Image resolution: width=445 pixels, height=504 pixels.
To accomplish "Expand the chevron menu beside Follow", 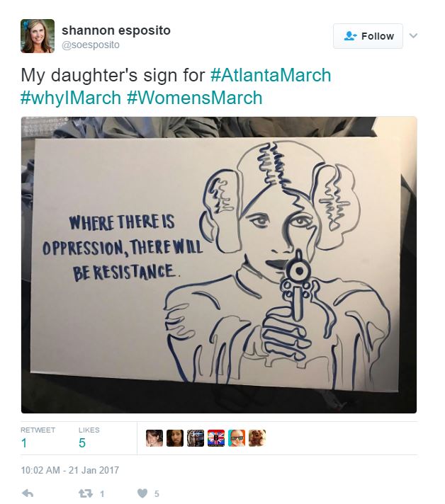I will pyautogui.click(x=413, y=35).
